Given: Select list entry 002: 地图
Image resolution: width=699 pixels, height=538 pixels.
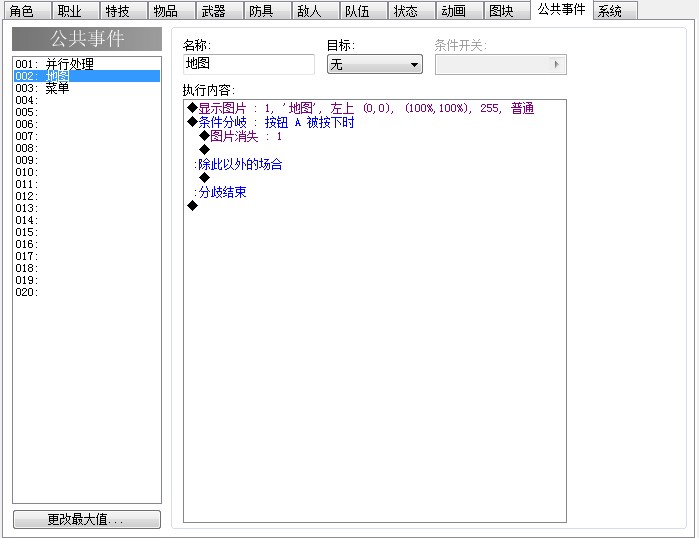Looking at the screenshot, I should tap(87, 76).
